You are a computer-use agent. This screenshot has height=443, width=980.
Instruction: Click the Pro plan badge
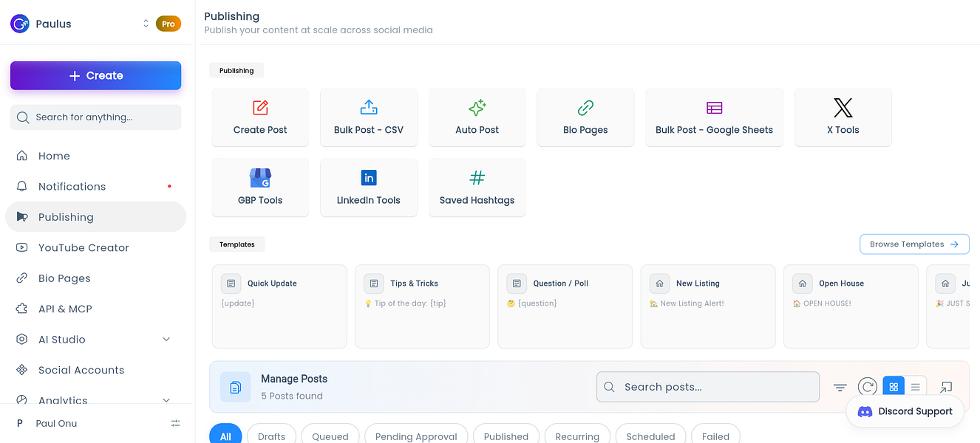point(169,24)
